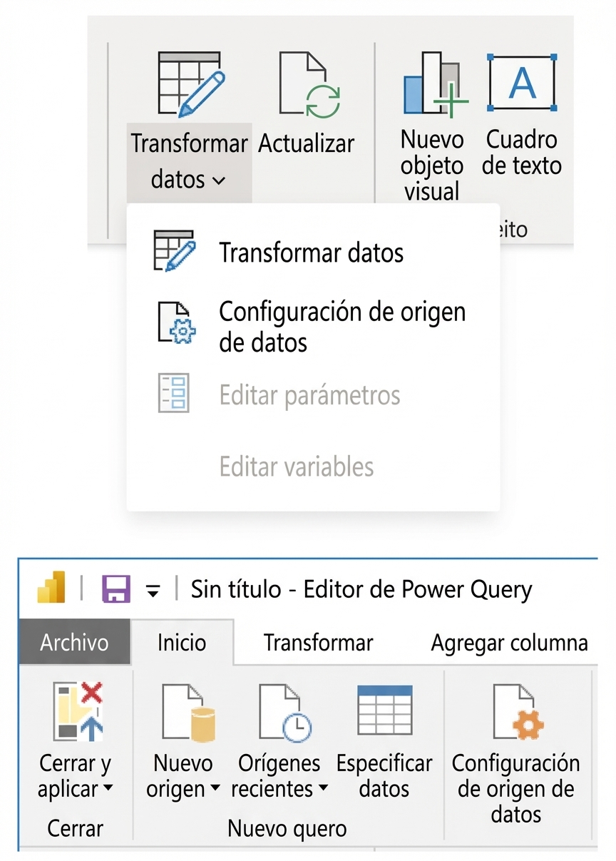Select the Editar variables menu entry
616x861 pixels.
pyautogui.click(x=297, y=467)
